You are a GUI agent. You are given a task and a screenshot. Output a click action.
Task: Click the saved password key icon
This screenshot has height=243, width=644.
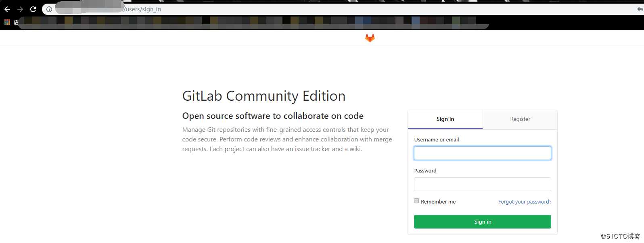click(640, 9)
